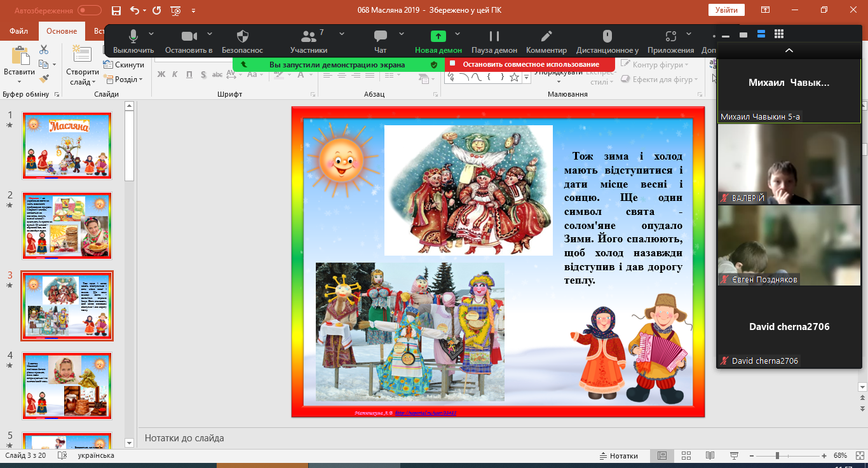This screenshot has width=868, height=468.
Task: Switch to Reading view in status bar
Action: (710, 456)
